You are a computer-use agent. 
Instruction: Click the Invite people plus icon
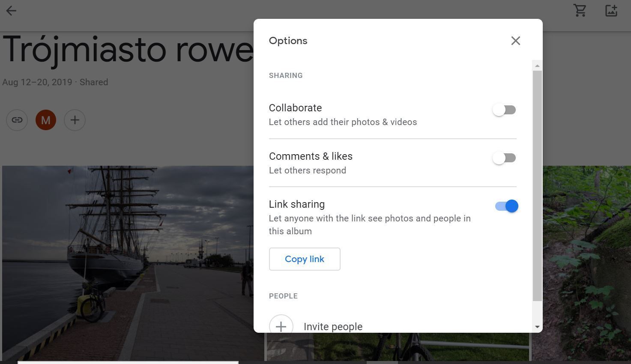pyautogui.click(x=281, y=326)
